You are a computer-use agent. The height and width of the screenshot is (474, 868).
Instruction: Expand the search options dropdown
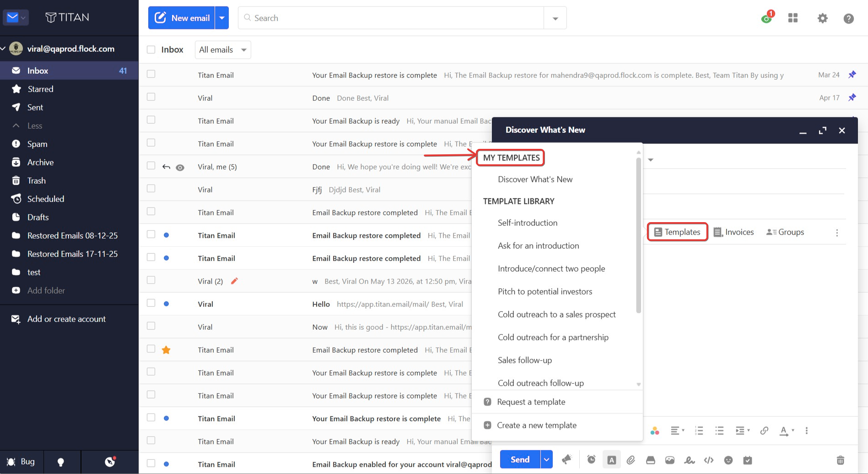[555, 18]
